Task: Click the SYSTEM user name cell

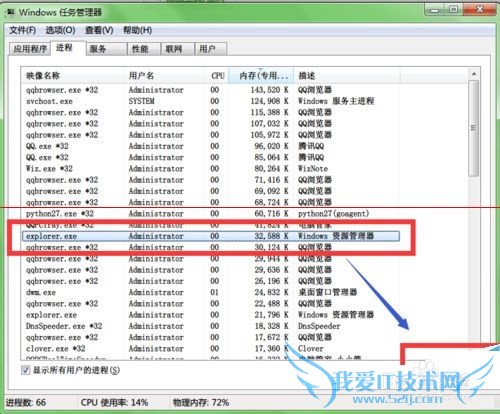Action: click(x=142, y=101)
